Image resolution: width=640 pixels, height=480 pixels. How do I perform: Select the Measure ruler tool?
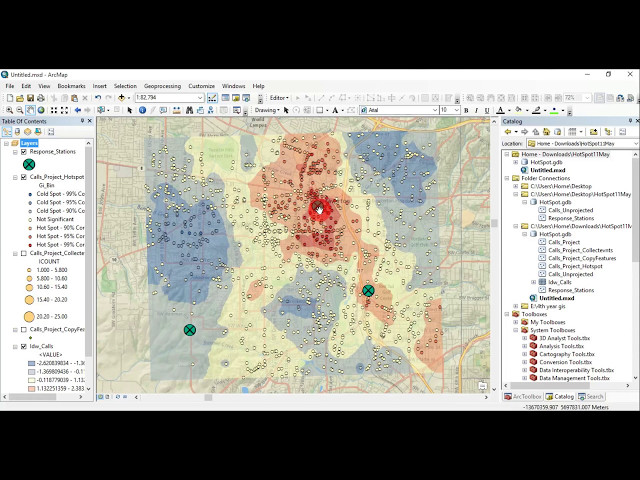[x=177, y=110]
